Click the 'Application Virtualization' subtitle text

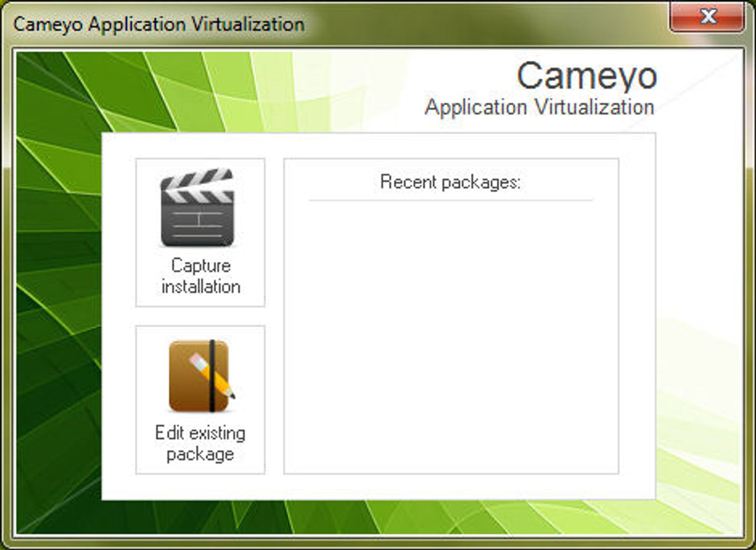tap(539, 107)
